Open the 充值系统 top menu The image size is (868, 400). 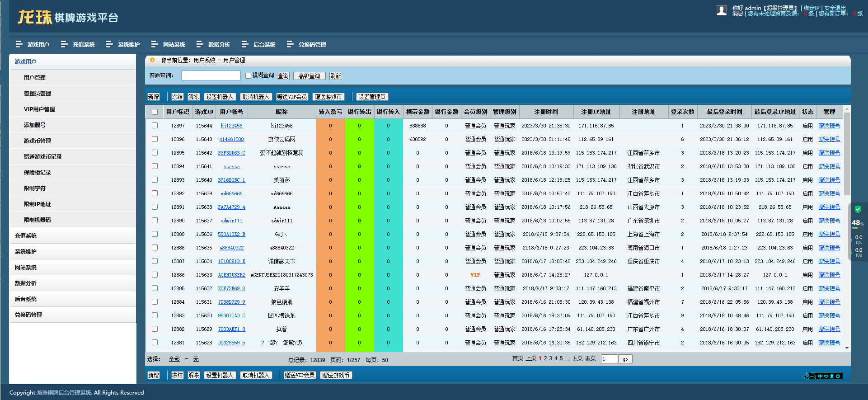point(78,44)
